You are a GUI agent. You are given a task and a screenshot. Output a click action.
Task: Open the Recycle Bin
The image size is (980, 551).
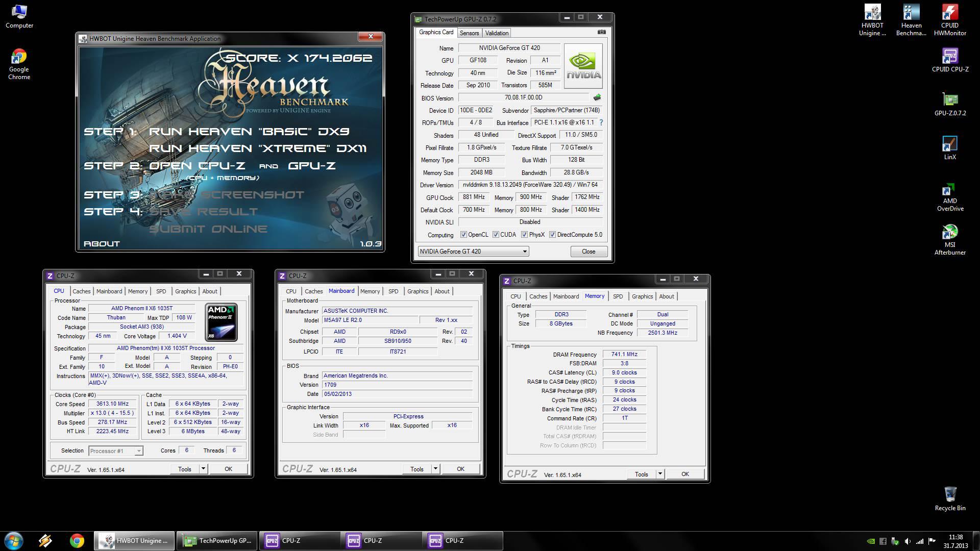[950, 498]
